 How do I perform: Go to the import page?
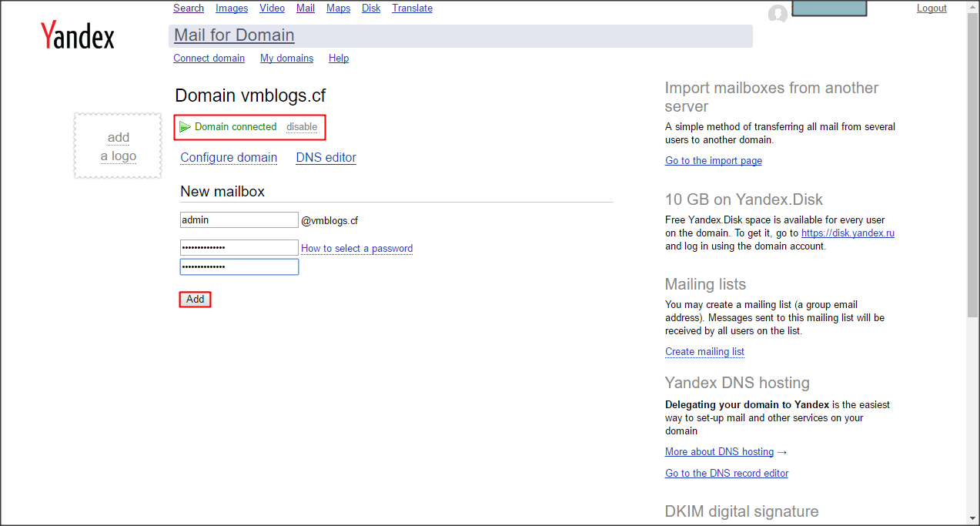(713, 161)
